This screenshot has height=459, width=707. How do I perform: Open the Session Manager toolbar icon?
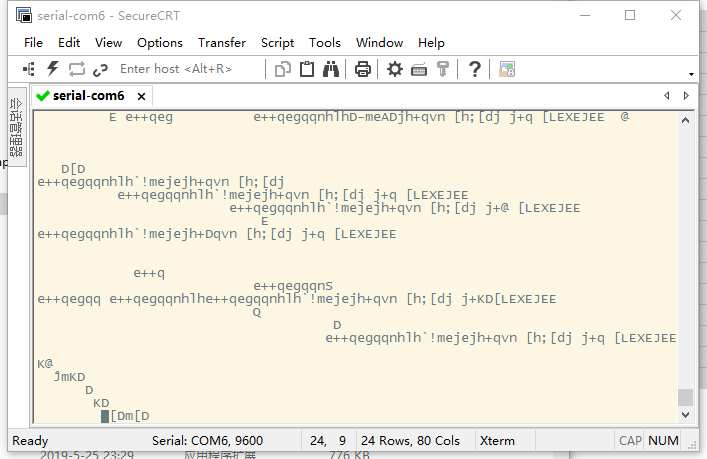[29, 69]
